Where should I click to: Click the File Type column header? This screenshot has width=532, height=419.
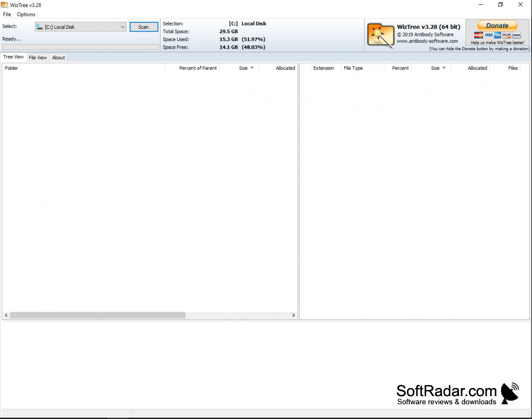point(364,68)
